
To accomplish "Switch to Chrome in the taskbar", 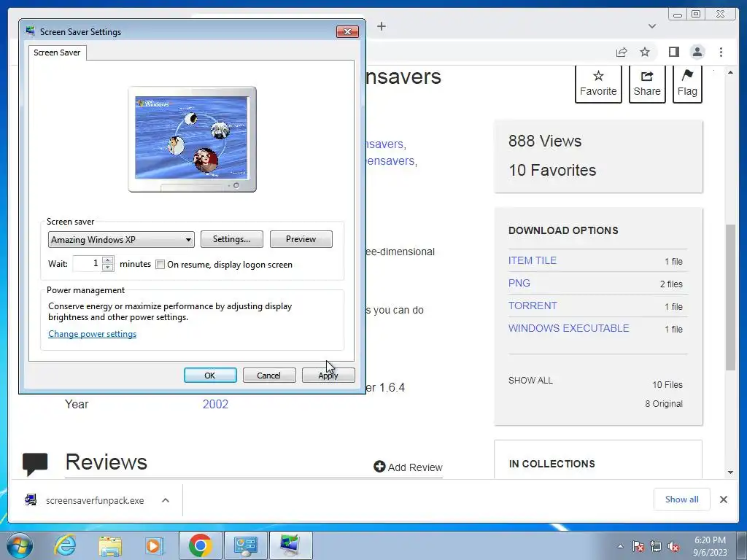I will pyautogui.click(x=200, y=545).
